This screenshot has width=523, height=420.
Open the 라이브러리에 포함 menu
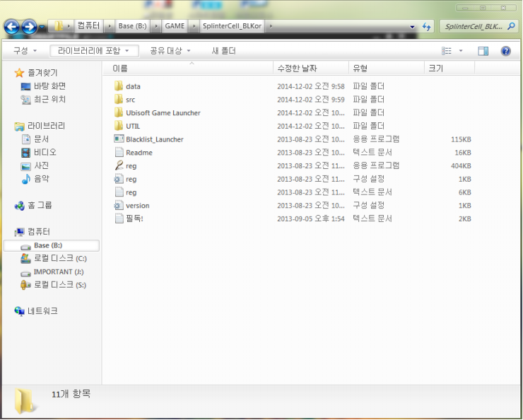94,51
